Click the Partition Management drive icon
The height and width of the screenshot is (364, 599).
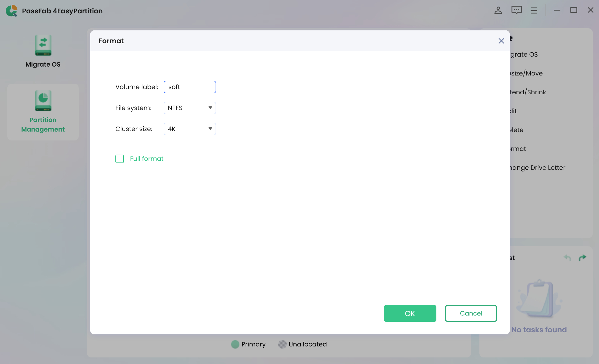(43, 101)
